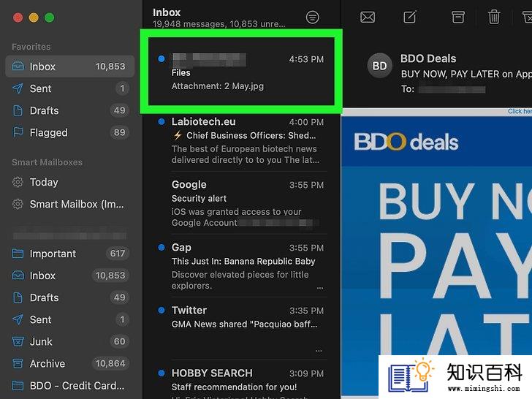
Task: Click the unread dot on Twitter email
Action: click(161, 310)
